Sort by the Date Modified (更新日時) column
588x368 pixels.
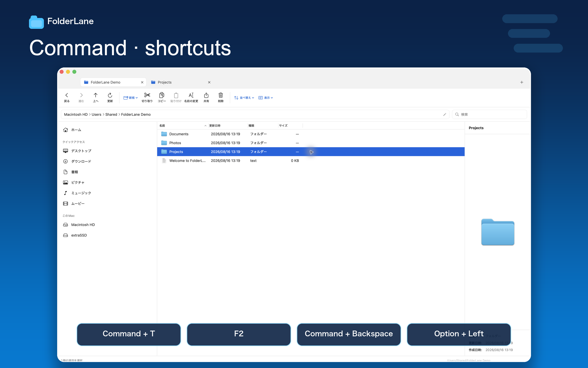coord(228,126)
